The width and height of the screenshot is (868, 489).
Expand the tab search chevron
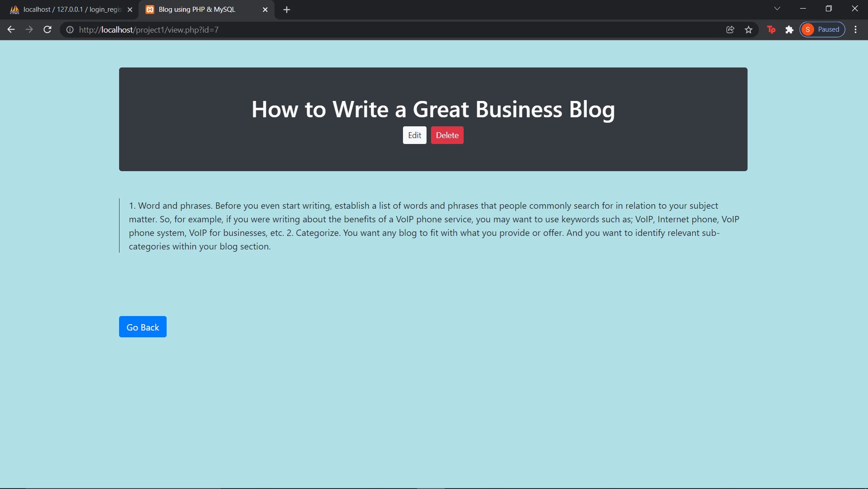[x=777, y=9]
